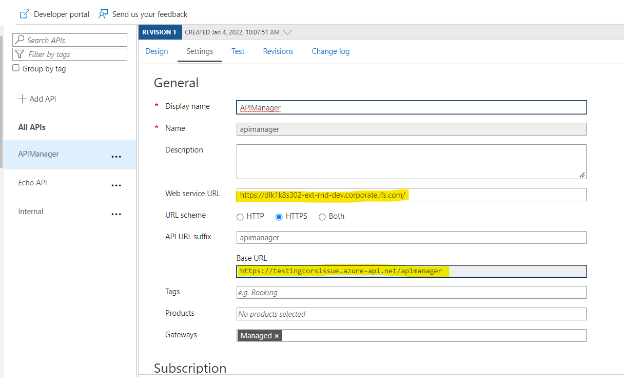Enable the Group by tag checkbox
The image size is (624, 378).
(16, 68)
